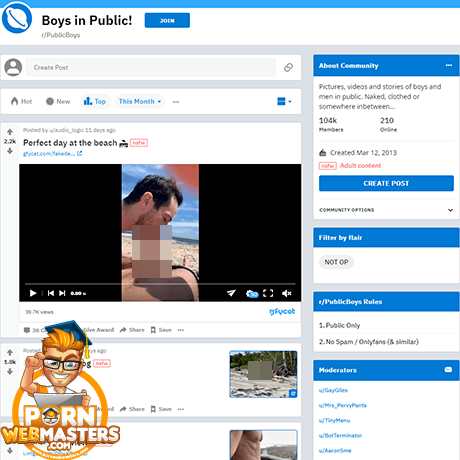Click the Created Mar 12, 2013 text
The height and width of the screenshot is (460, 460).
coord(363,153)
